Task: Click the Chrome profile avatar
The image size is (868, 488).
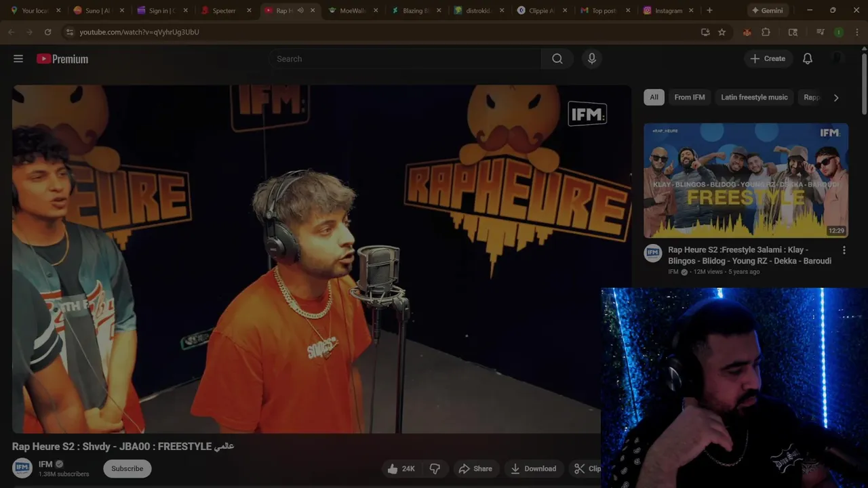Action: [x=839, y=32]
